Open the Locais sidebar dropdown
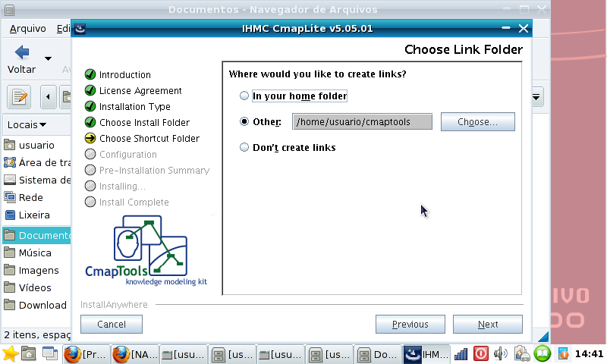Viewport: 607px width, 364px height. pos(27,125)
